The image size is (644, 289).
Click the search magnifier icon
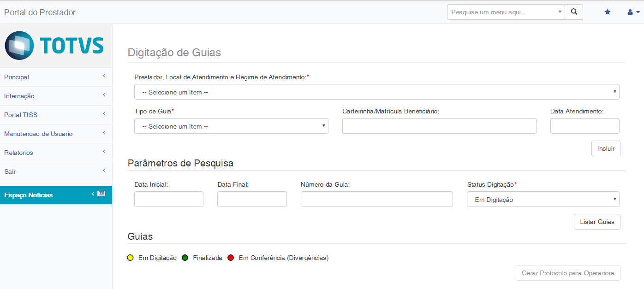(x=574, y=12)
